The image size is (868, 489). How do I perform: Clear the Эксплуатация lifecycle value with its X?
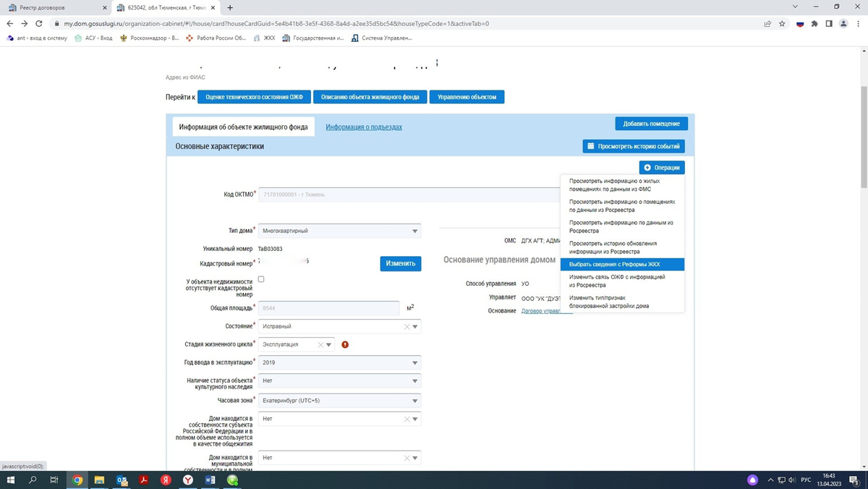tap(320, 344)
